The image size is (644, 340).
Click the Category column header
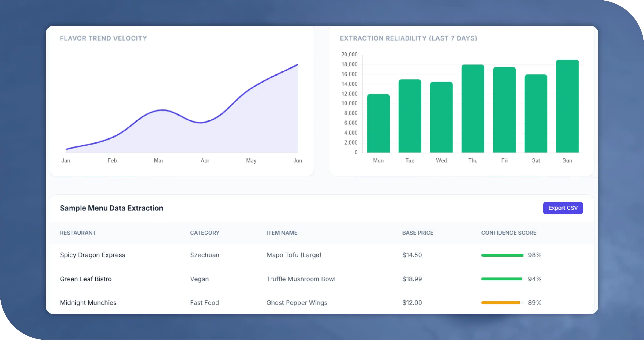(204, 233)
